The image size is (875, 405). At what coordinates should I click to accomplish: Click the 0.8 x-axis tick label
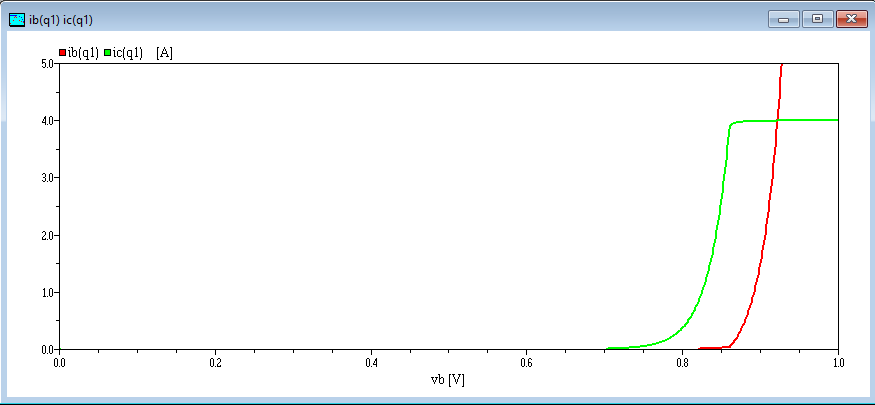(682, 362)
